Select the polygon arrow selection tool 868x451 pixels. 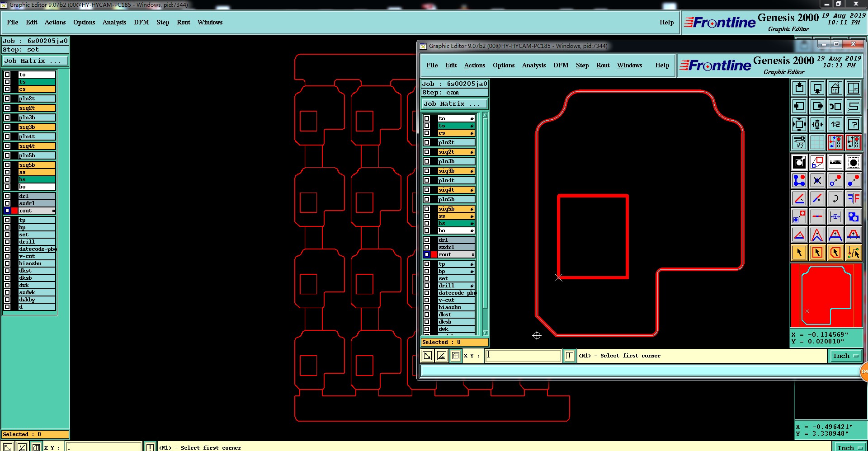[835, 253]
